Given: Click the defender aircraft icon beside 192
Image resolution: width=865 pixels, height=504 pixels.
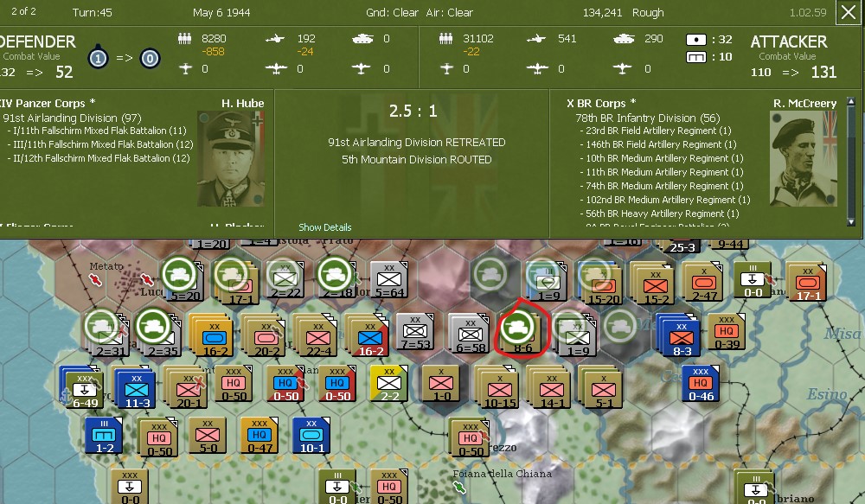Looking at the screenshot, I should [275, 39].
